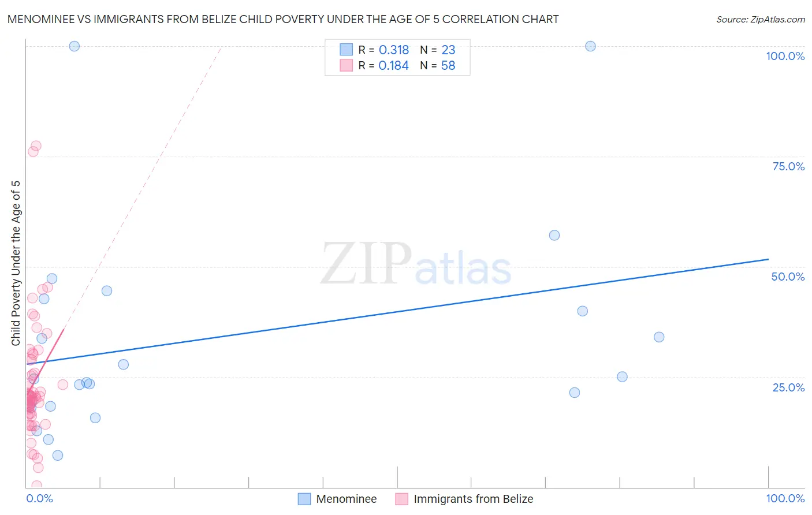Select the Menominee legend label
This screenshot has width=812, height=515.
pos(347,499)
